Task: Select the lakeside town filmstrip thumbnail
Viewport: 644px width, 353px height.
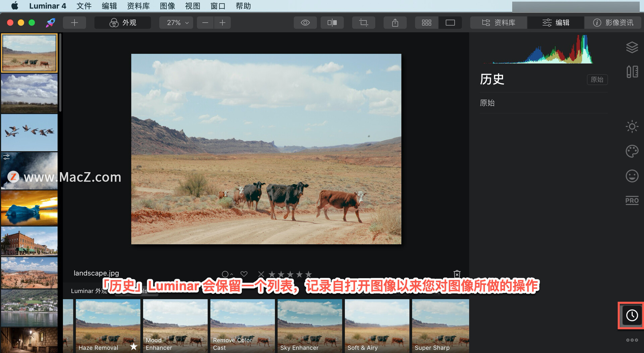Action: (30, 308)
